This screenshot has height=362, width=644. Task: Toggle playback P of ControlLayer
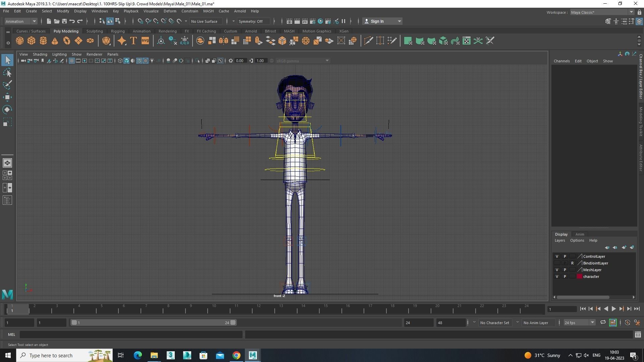tap(565, 256)
